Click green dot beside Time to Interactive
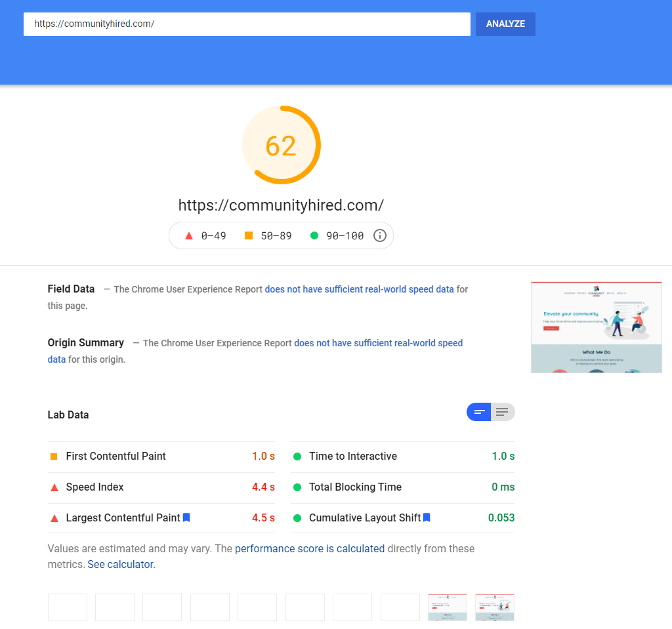Viewport: 672px width, 629px height. (x=297, y=457)
